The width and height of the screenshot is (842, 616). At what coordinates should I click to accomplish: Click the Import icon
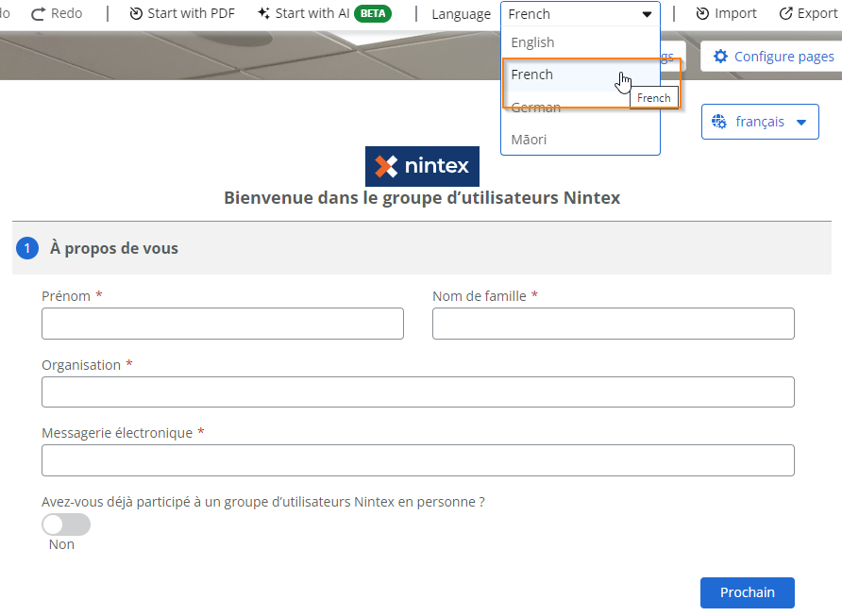pyautogui.click(x=702, y=13)
